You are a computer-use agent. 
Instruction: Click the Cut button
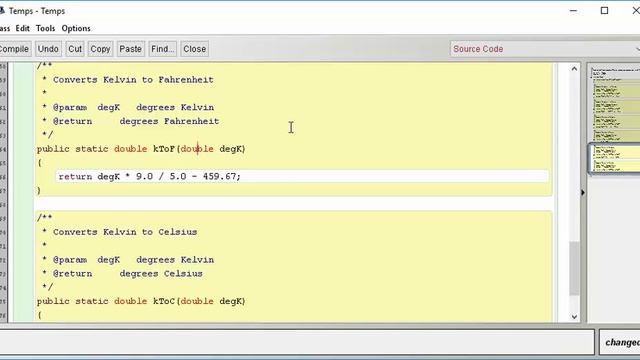coord(75,49)
